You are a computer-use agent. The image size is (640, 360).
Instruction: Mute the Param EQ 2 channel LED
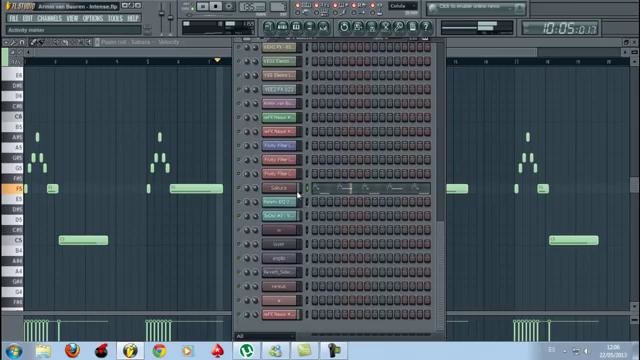239,202
